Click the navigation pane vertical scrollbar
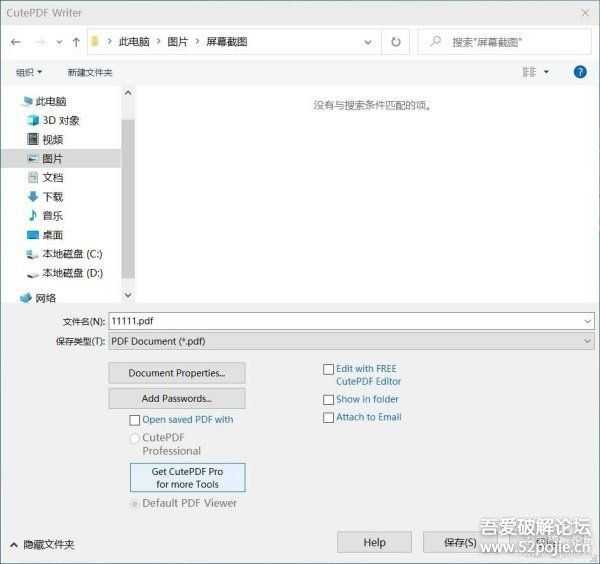The image size is (600, 564). tap(127, 190)
